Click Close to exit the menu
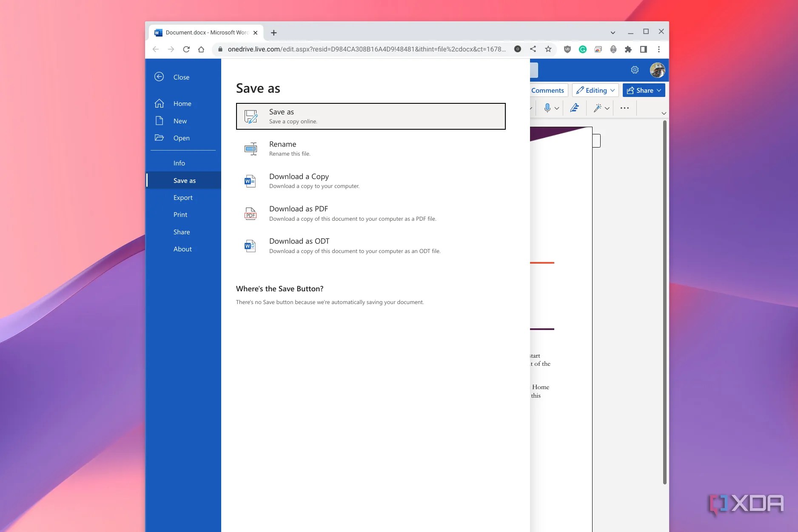 181,77
